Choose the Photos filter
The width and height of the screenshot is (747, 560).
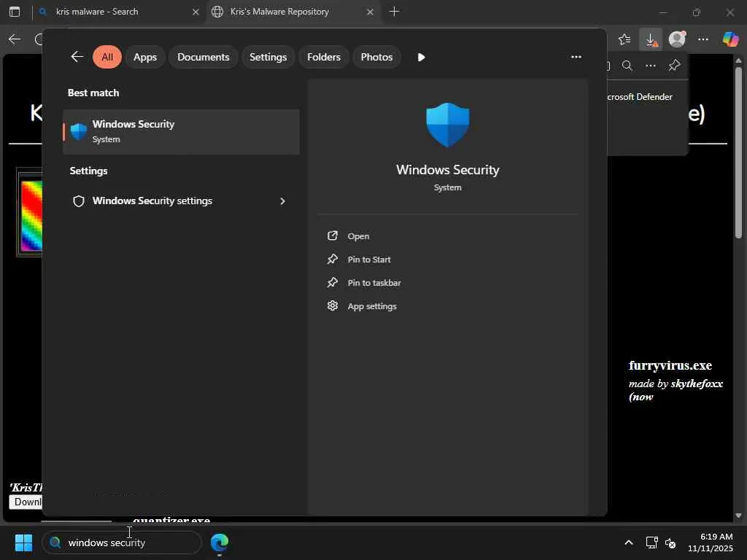point(376,57)
